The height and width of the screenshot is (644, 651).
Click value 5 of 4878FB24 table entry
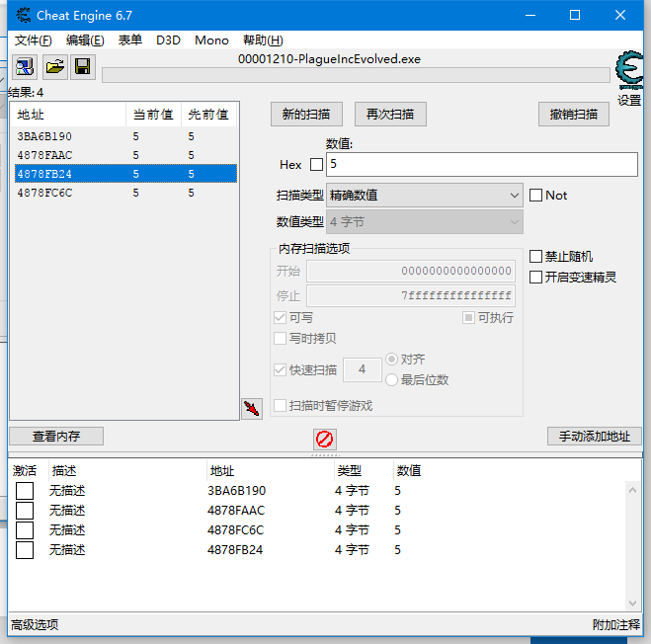click(397, 550)
